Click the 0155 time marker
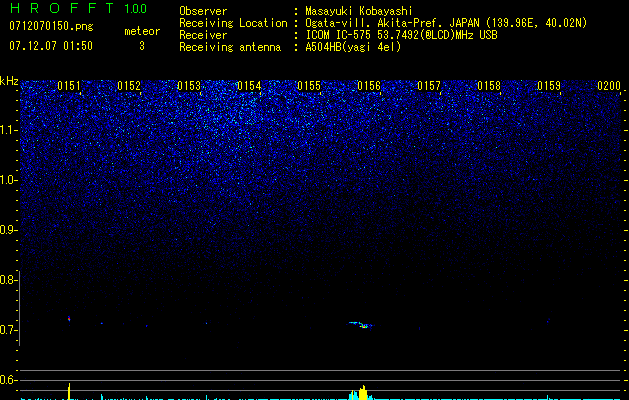 tap(309, 86)
